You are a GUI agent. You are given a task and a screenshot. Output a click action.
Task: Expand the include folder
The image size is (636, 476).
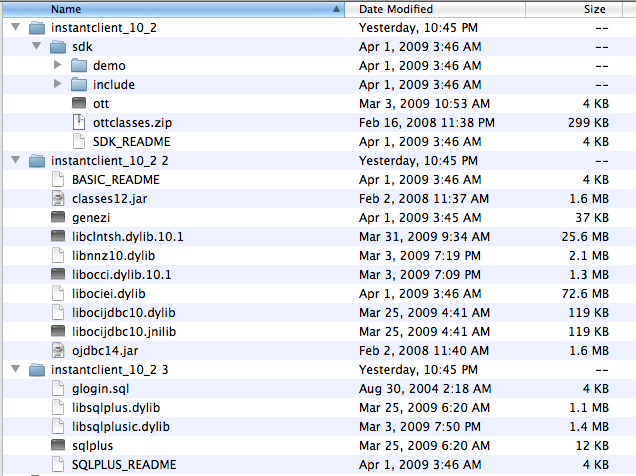pyautogui.click(x=58, y=85)
